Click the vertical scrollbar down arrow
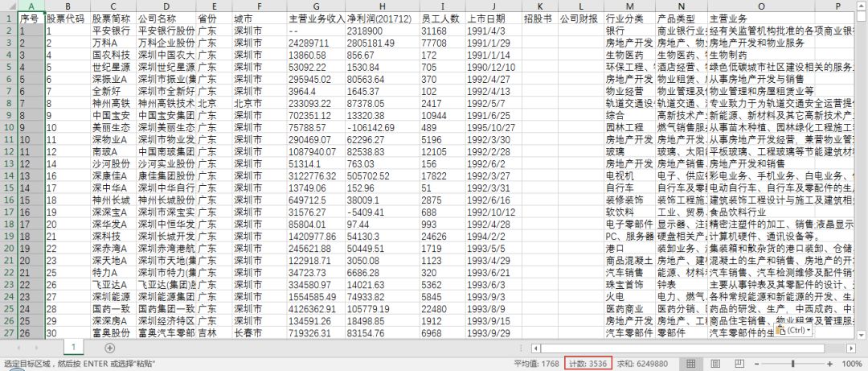Viewport: 868px width, 371px height. coord(862,335)
